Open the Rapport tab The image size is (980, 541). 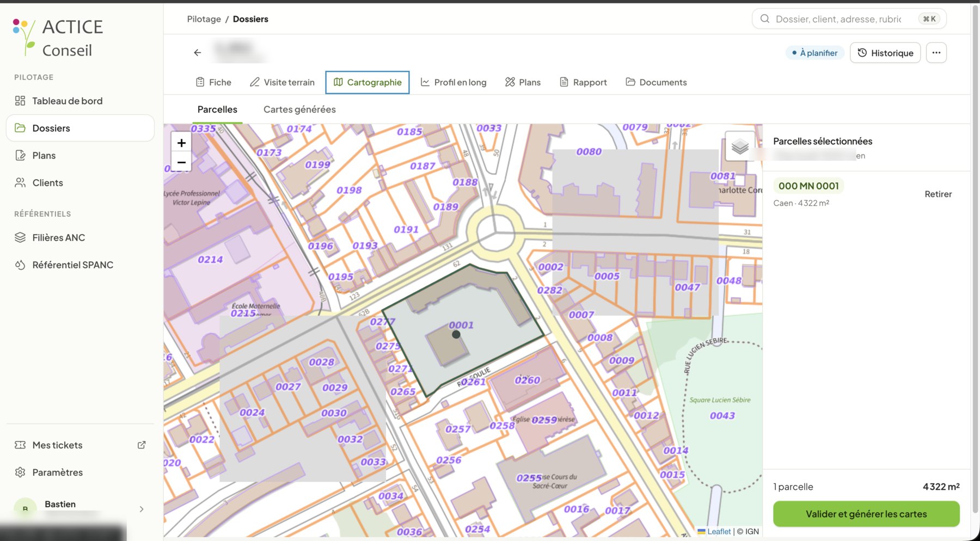point(583,82)
